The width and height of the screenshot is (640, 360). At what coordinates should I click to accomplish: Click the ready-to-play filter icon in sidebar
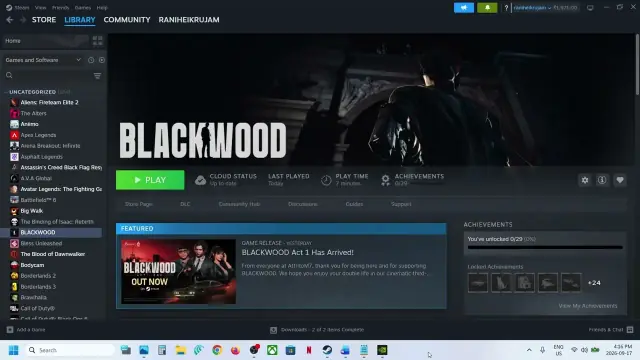point(102,60)
